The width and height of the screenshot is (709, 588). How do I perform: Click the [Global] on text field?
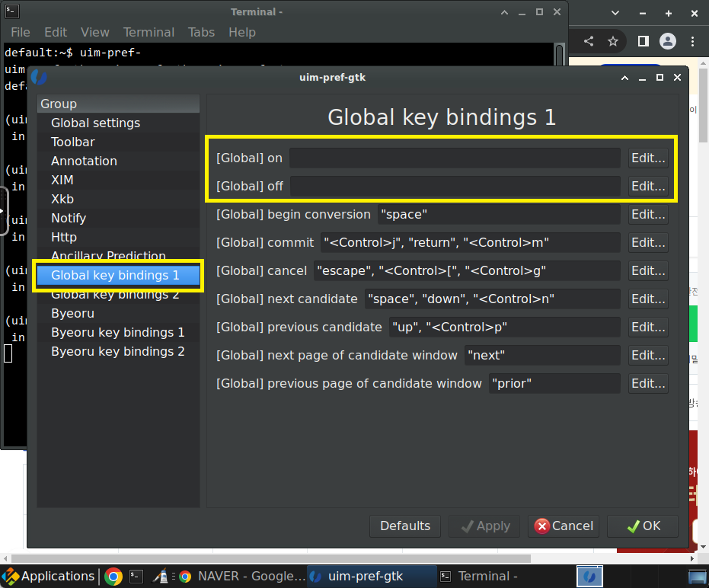point(455,158)
